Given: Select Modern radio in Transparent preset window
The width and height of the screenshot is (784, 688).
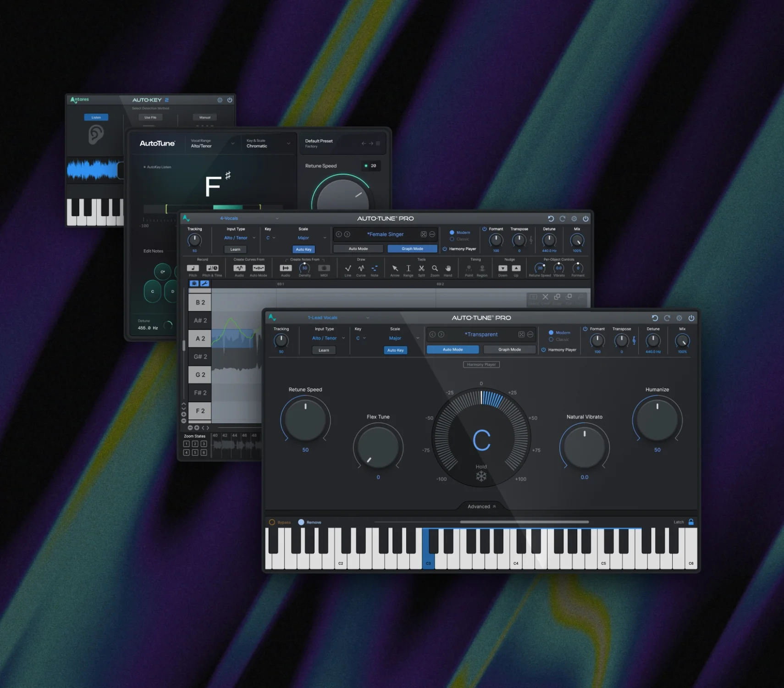Looking at the screenshot, I should 551,333.
